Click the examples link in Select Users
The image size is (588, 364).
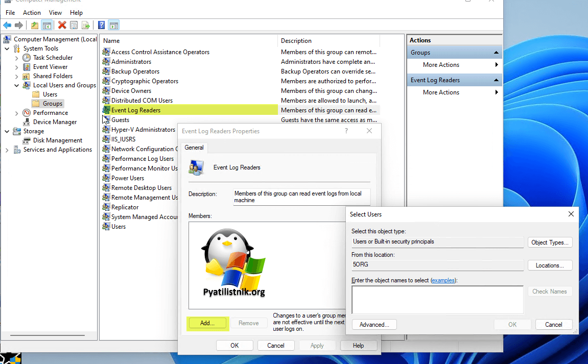click(x=443, y=280)
